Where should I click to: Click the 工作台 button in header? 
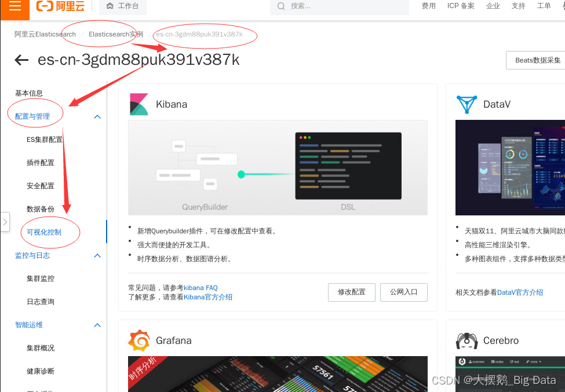pos(123,6)
